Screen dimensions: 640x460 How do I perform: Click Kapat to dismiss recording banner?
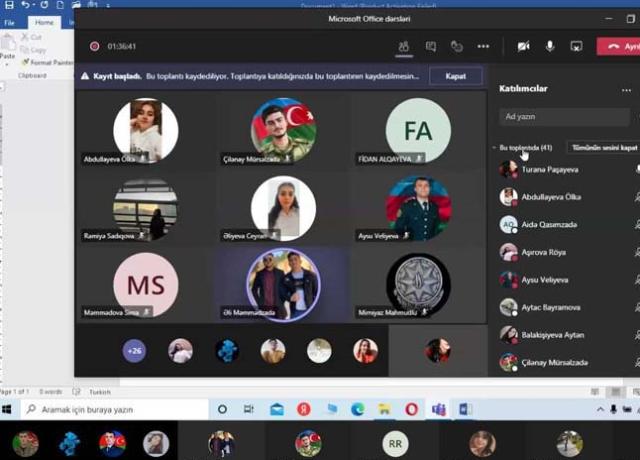(455, 76)
